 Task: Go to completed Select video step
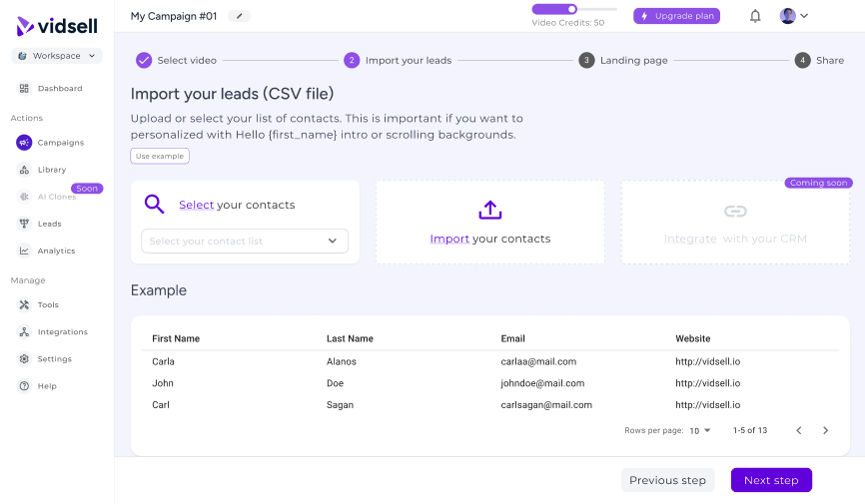pyautogui.click(x=177, y=60)
